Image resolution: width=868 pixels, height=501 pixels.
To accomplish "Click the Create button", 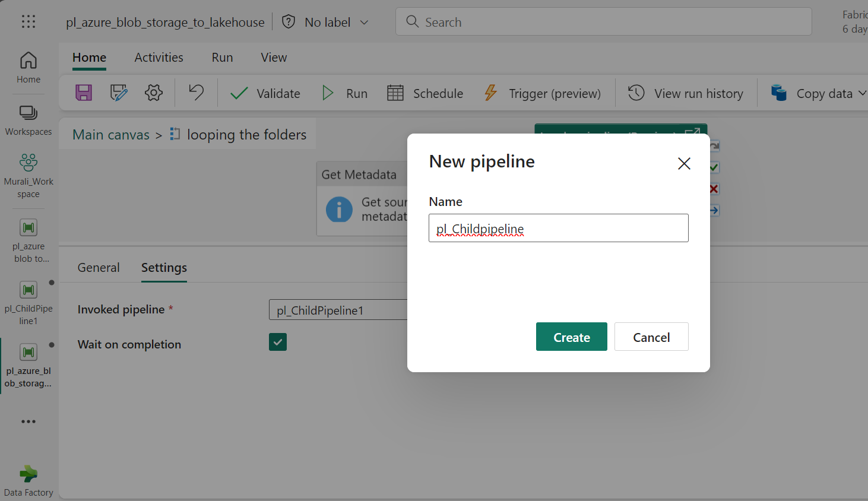I will pyautogui.click(x=571, y=337).
